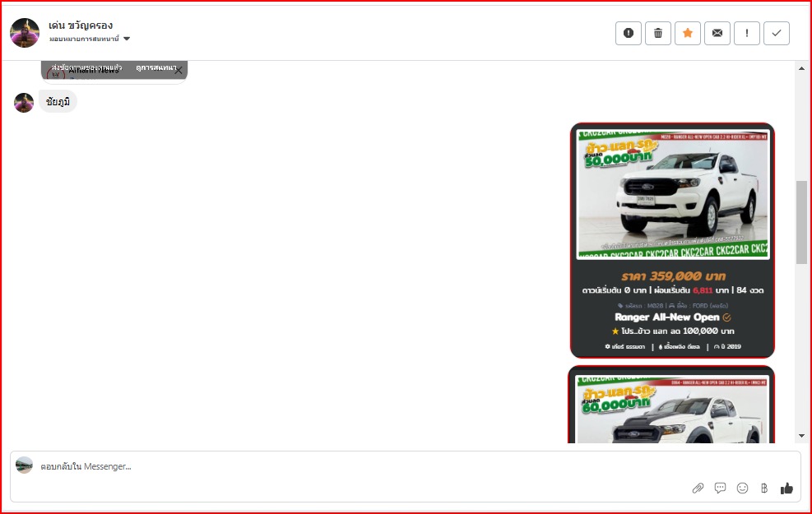Click the vertical scrollbar thumb
Screen dimensions: 812x514
tap(801, 223)
